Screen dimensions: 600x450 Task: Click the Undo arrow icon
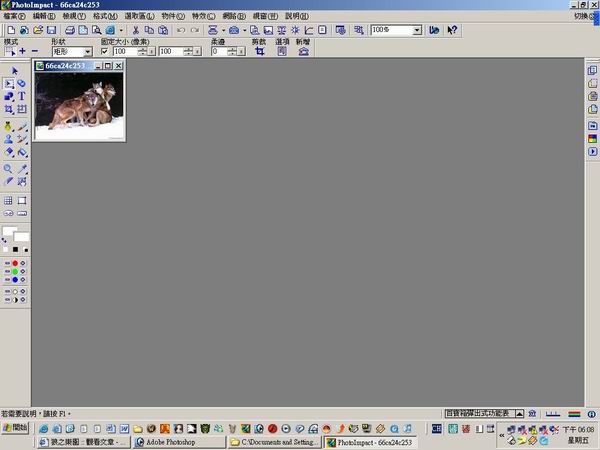pos(181,30)
